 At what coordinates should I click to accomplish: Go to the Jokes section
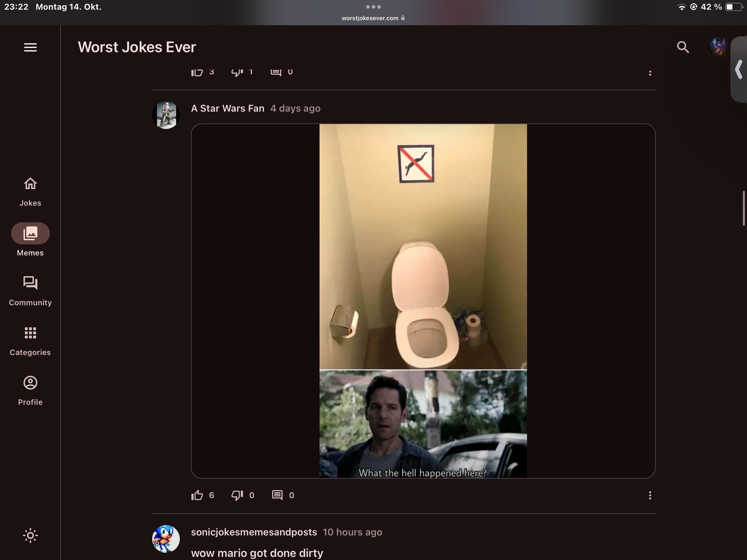30,191
